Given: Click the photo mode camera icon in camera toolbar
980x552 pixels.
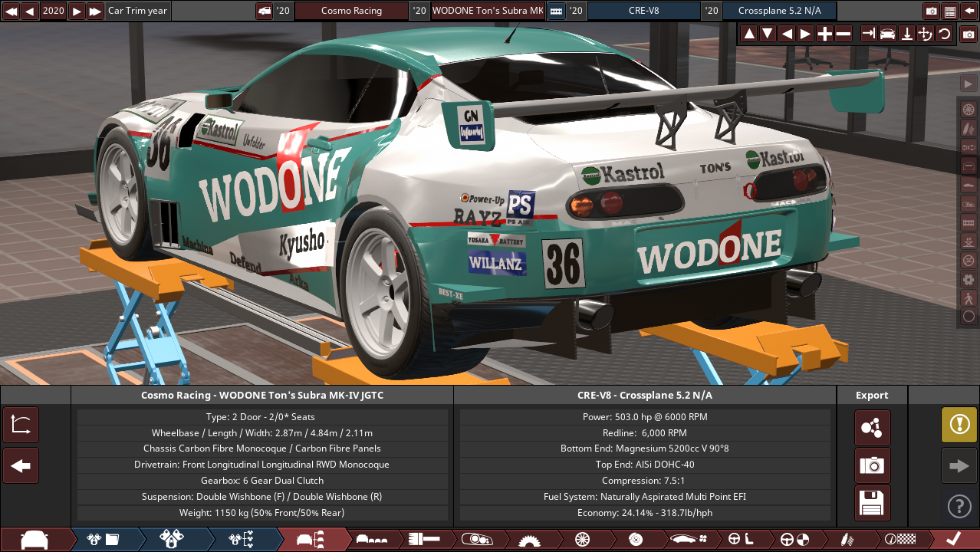Looking at the screenshot, I should (968, 34).
